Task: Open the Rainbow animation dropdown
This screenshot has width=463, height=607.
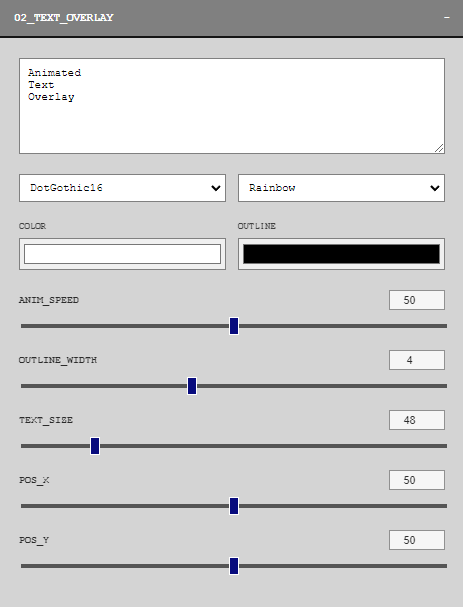Action: pyautogui.click(x=341, y=188)
